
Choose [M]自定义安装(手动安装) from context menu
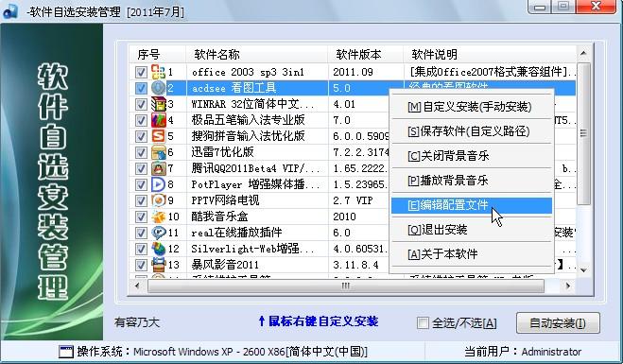point(472,107)
